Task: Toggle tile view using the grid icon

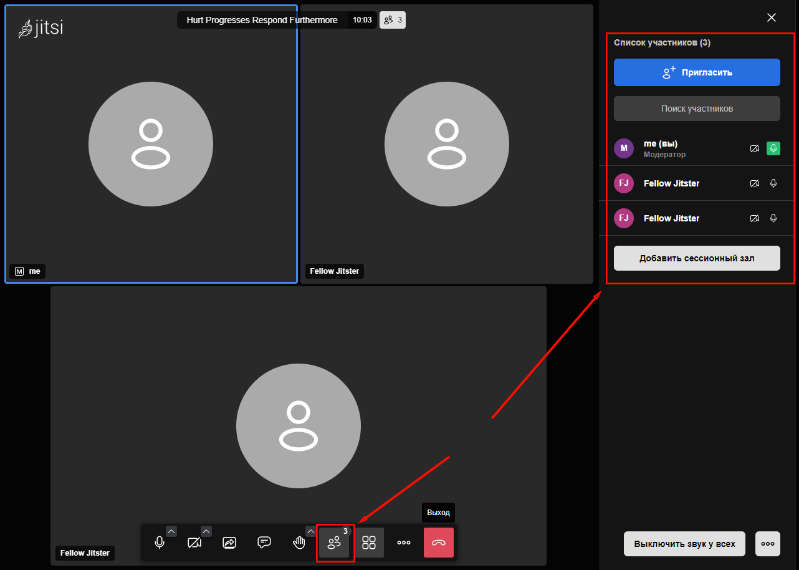Action: 369,542
